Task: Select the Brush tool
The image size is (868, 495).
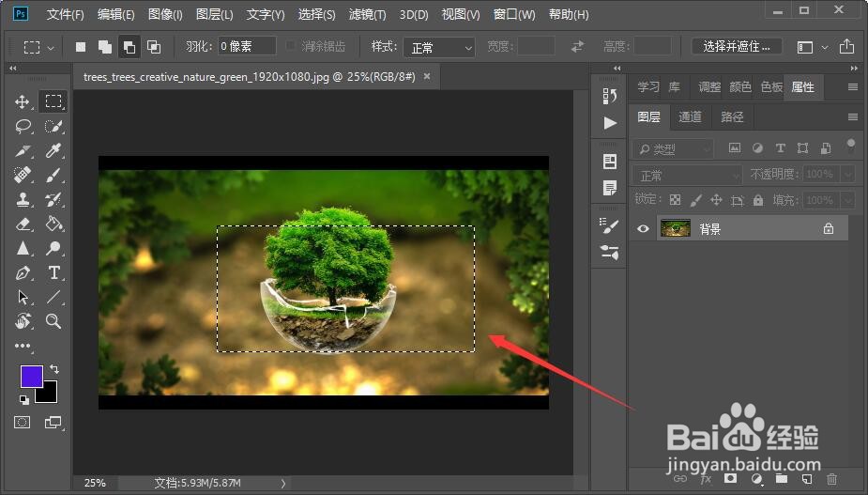Action: coord(53,175)
